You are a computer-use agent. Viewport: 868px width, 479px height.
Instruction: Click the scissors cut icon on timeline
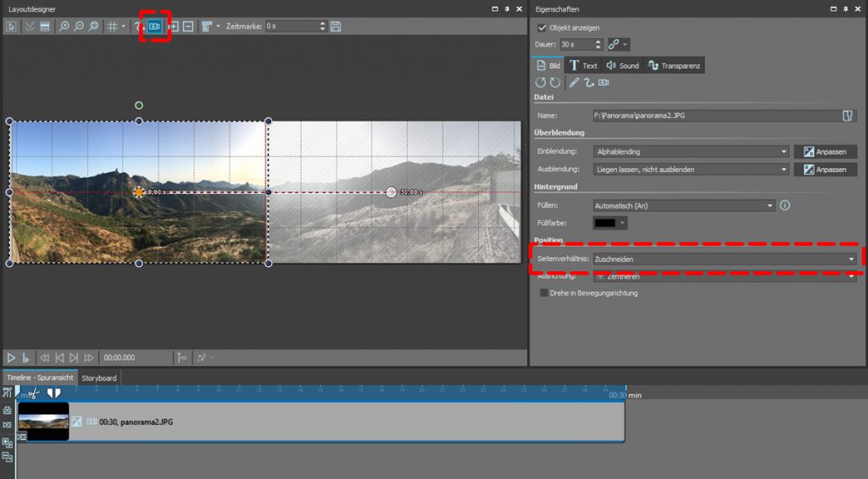pyautogui.click(x=33, y=393)
